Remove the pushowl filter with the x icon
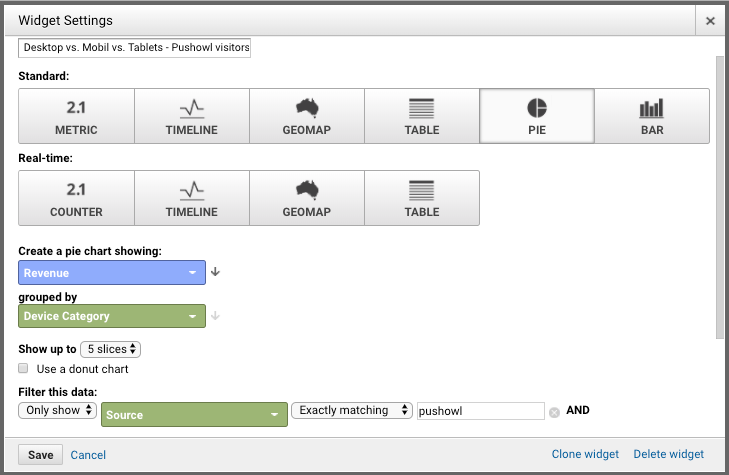The image size is (729, 475). [554, 412]
